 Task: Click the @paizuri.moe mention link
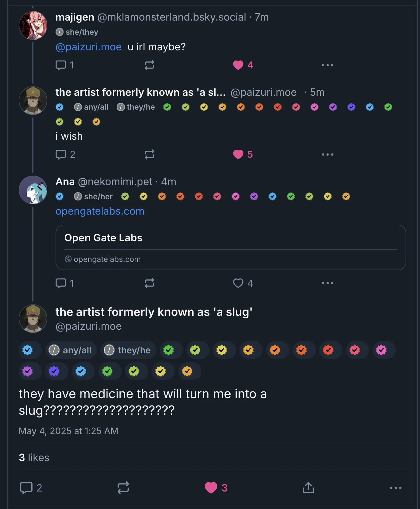[88, 47]
